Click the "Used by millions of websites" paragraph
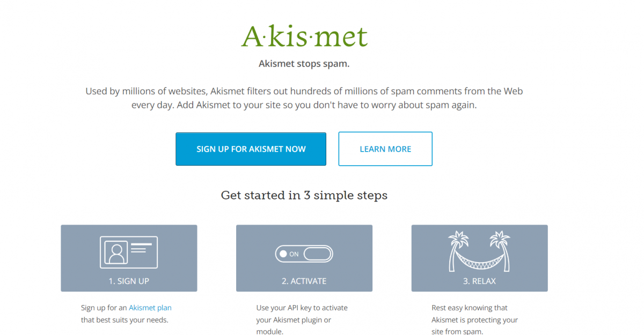644x335 pixels. click(304, 98)
